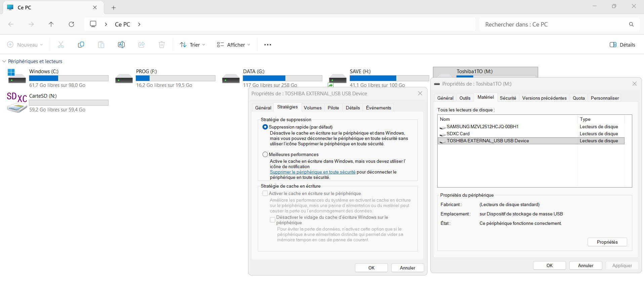Click the Nom column header
The image size is (644, 299).
click(508, 119)
